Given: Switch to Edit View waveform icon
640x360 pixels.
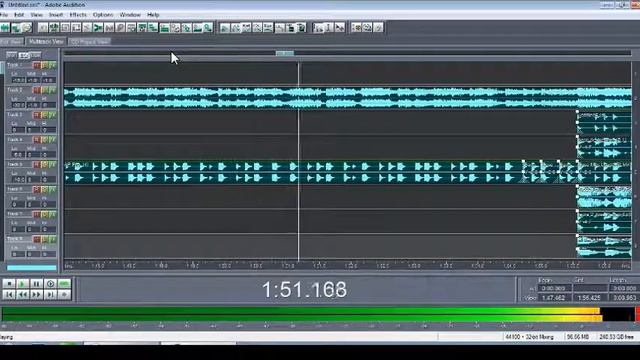Looking at the screenshot, I should [5, 28].
